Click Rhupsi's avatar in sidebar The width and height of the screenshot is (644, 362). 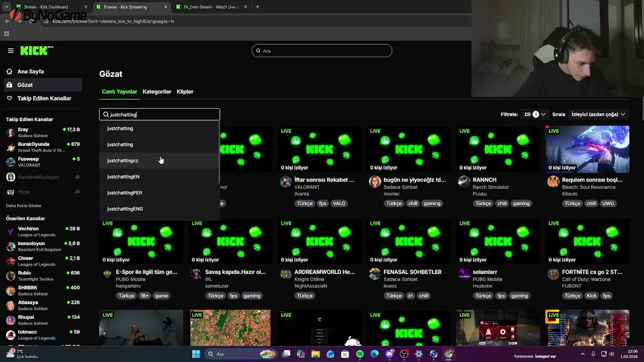pyautogui.click(x=11, y=320)
